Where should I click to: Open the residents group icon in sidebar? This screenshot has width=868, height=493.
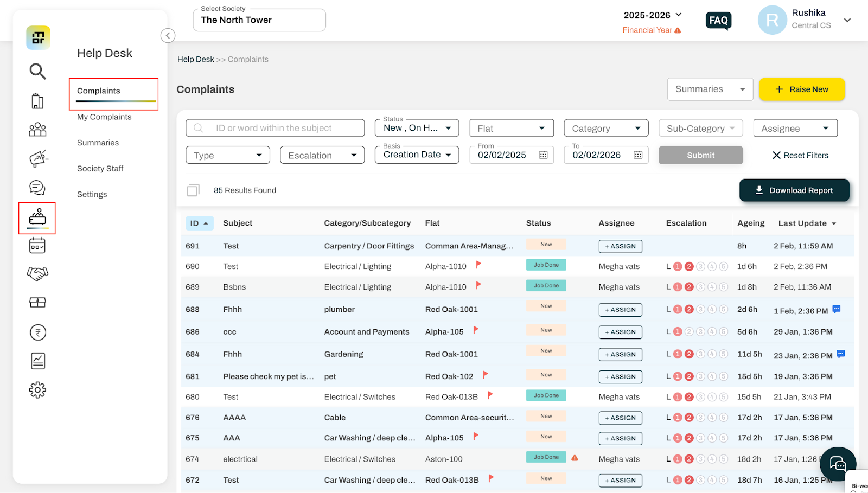[37, 129]
